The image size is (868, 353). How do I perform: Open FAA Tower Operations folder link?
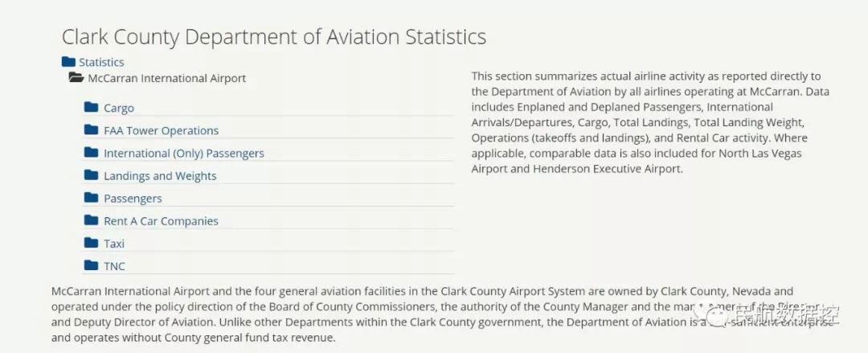click(161, 130)
